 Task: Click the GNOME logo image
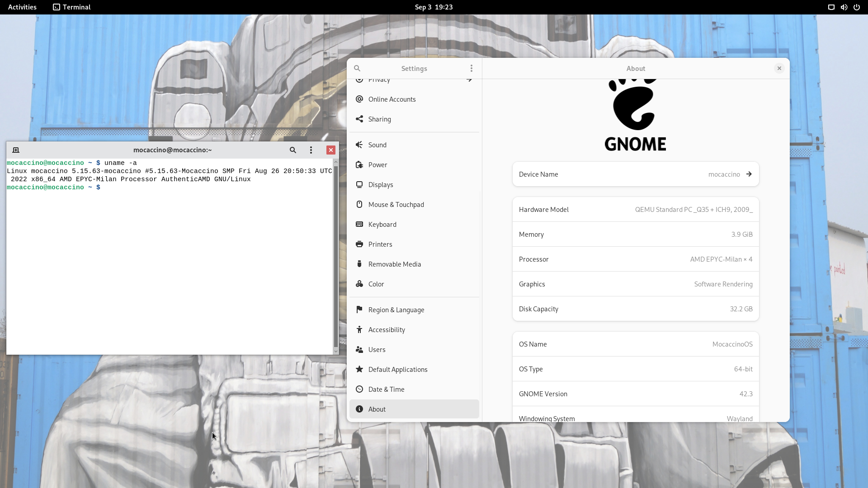click(635, 115)
